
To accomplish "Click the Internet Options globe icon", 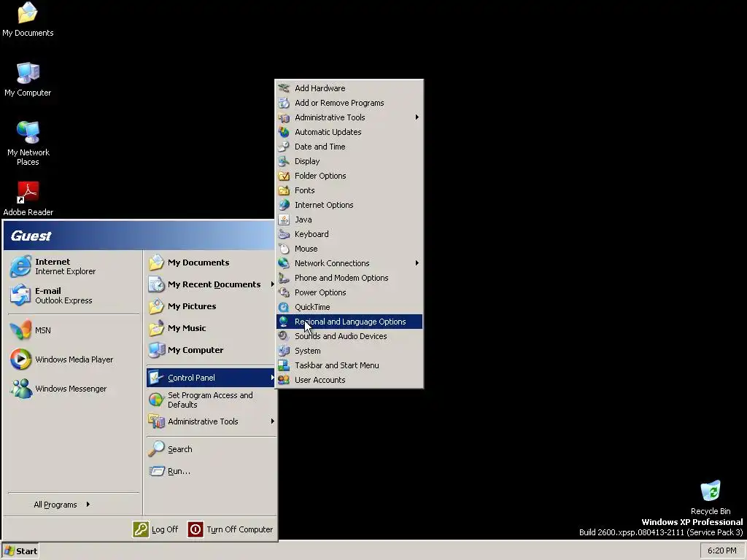I will coord(284,205).
